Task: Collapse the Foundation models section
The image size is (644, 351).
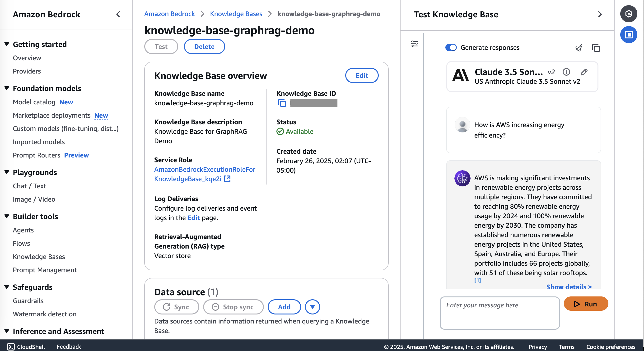Action: point(7,88)
